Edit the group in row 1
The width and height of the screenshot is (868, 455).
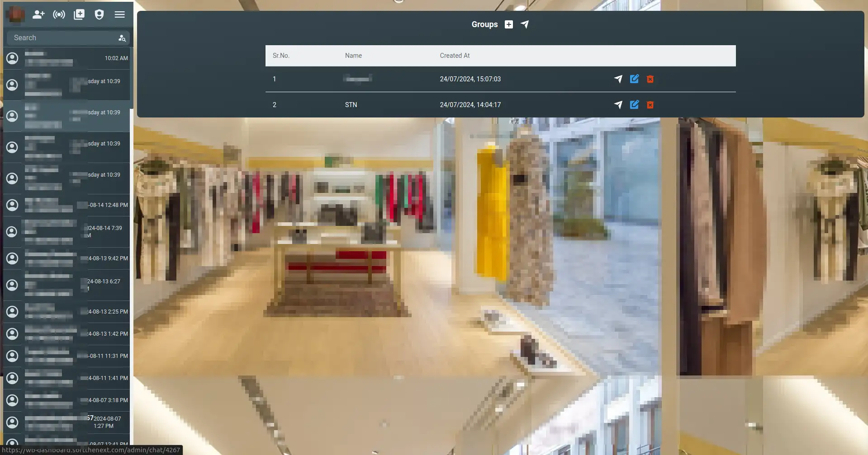pyautogui.click(x=634, y=79)
